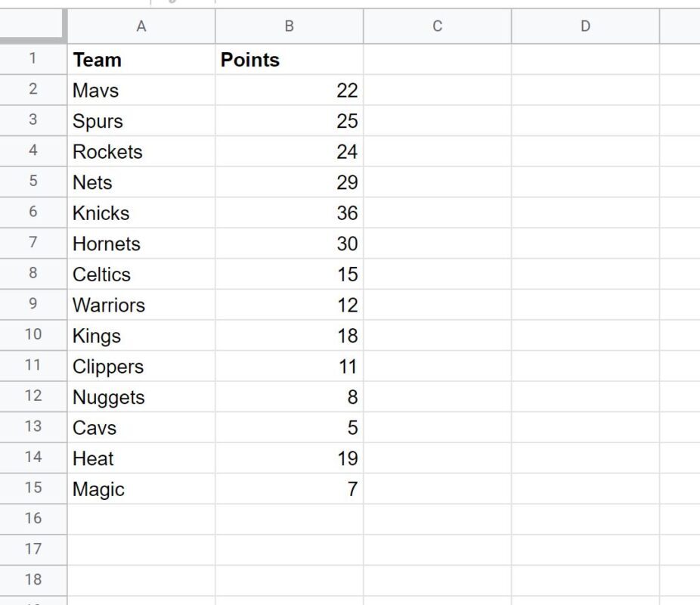The width and height of the screenshot is (700, 605).
Task: Select the Warriors cell
Action: click(x=141, y=305)
